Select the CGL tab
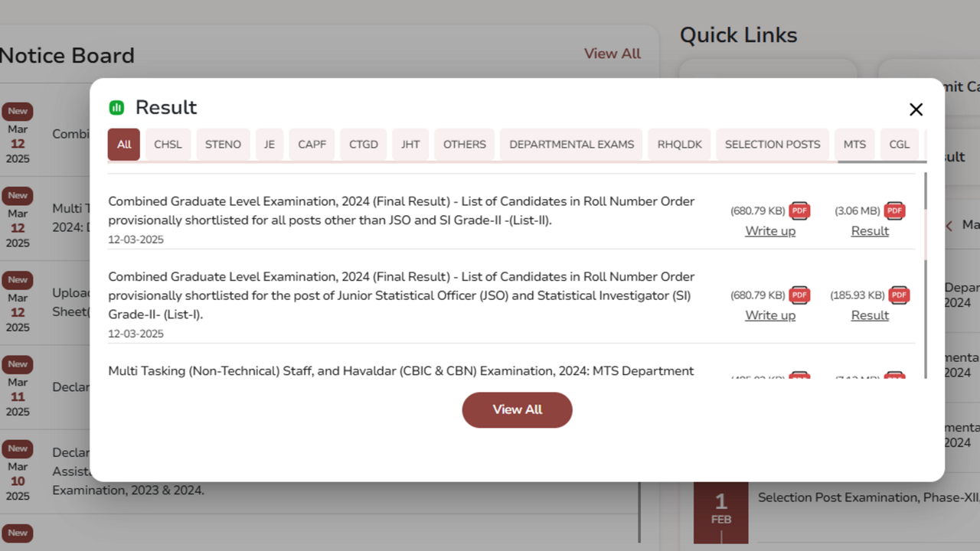Viewport: 980px width, 551px height. (899, 144)
